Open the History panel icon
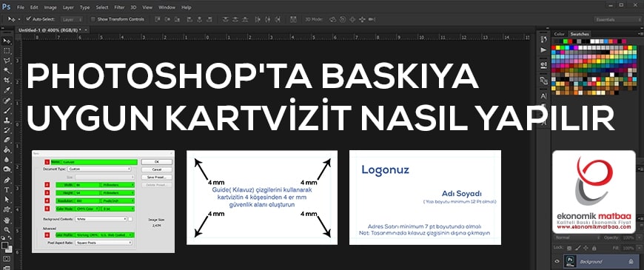Viewport: 644px width, 270px height. point(544,39)
